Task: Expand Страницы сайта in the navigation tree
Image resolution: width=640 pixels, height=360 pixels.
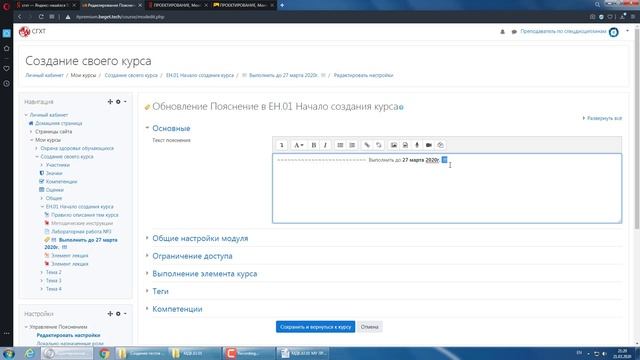Action: click(53, 132)
